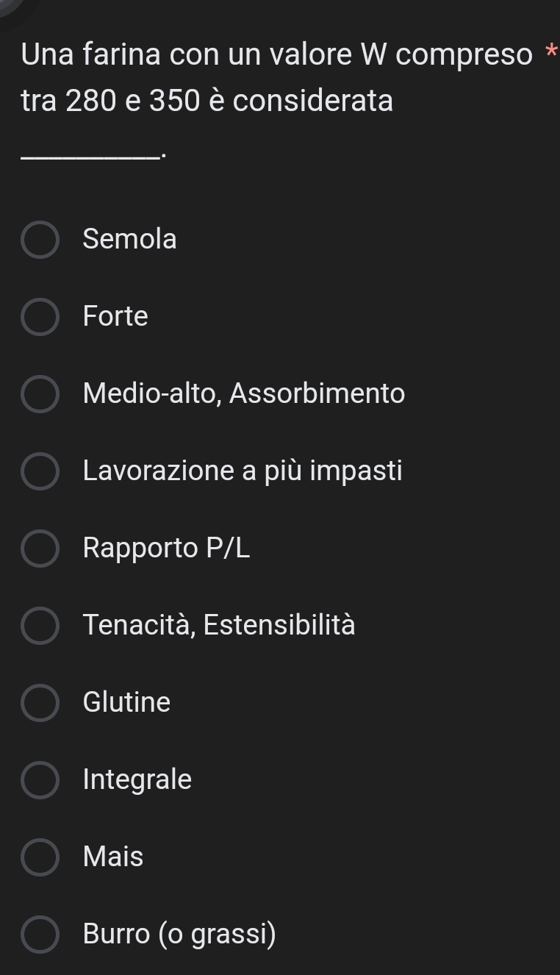The image size is (560, 975).
Task: Pick the Medio-alto, Assorbimento radio circle
Action: click(40, 394)
